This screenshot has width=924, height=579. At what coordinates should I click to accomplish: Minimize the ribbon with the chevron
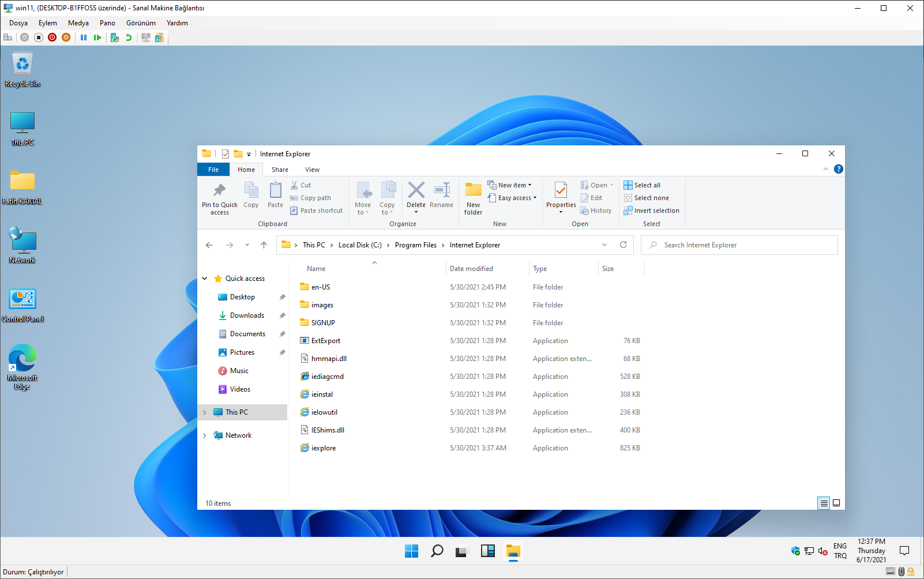826,169
